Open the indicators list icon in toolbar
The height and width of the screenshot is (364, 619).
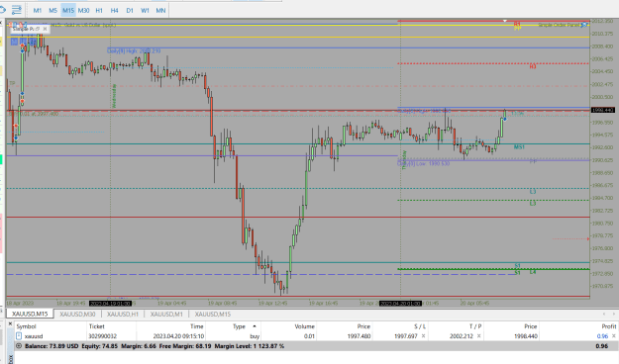[x=17, y=10]
